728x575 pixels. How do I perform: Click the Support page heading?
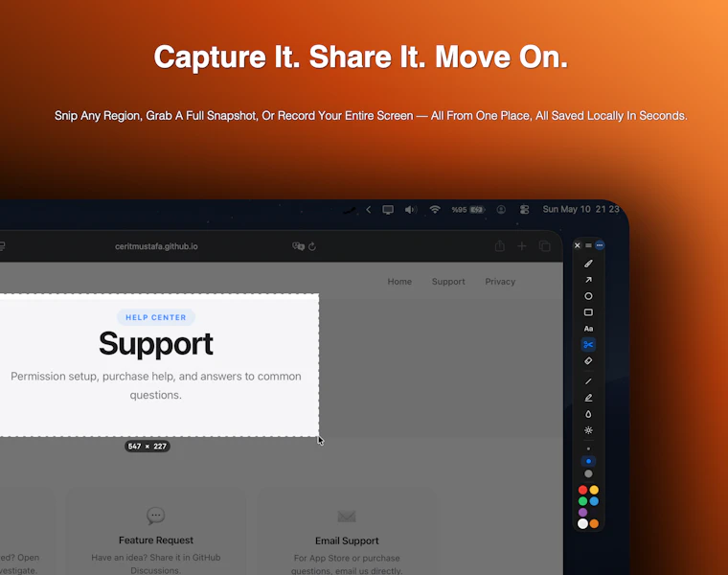(x=156, y=344)
